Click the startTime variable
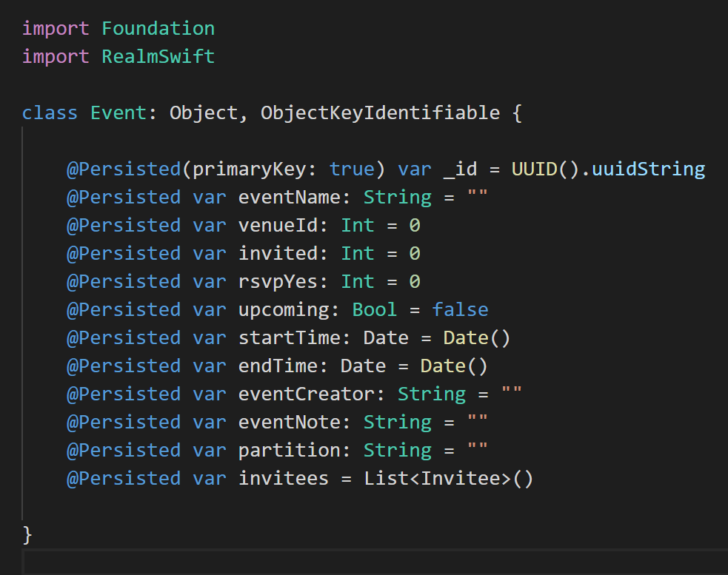 (294, 338)
